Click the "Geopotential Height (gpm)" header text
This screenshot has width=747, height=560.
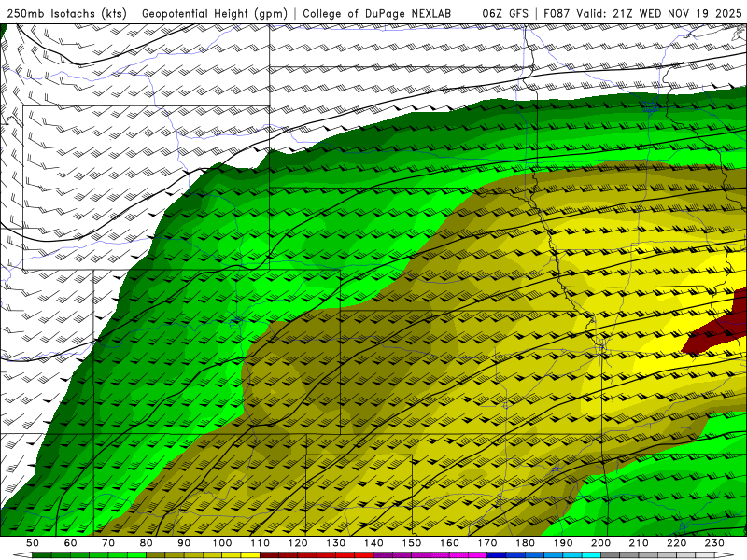(215, 14)
